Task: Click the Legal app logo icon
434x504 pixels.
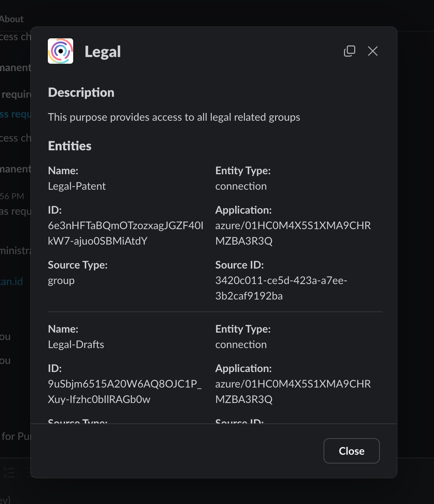Action: [x=60, y=51]
